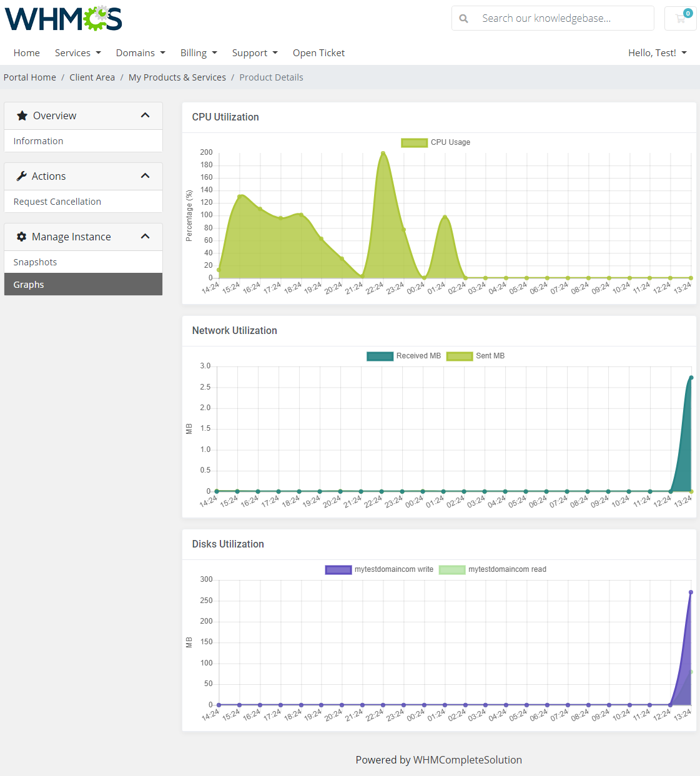Viewport: 700px width, 776px height.
Task: Open the Billing dropdown menu
Action: pos(199,53)
